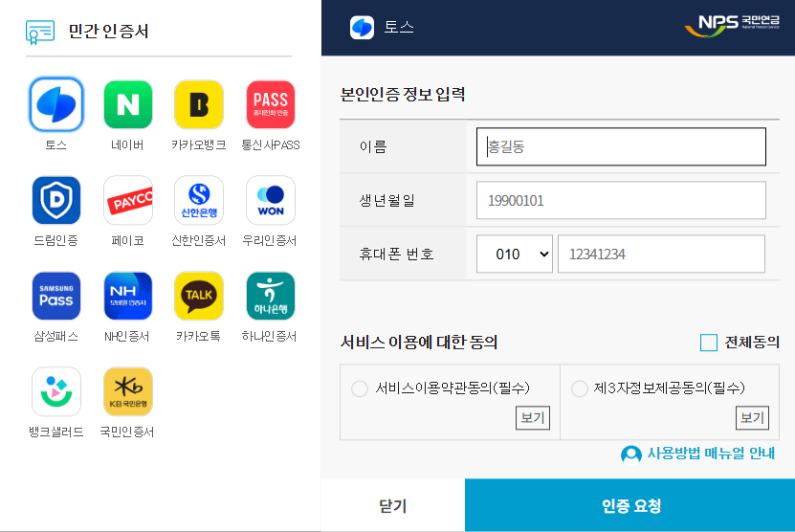Pick the 우리인증서 WON icon
Screen dimensions: 795x532
click(x=270, y=200)
